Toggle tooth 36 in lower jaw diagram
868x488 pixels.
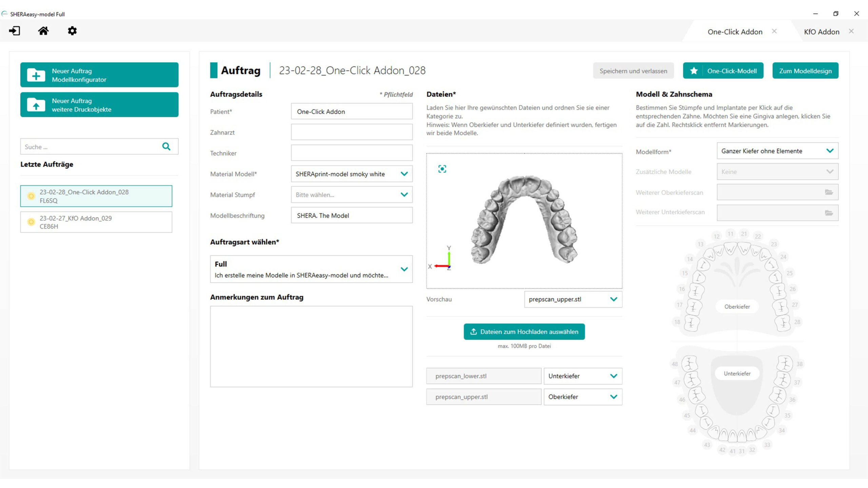pos(778,396)
